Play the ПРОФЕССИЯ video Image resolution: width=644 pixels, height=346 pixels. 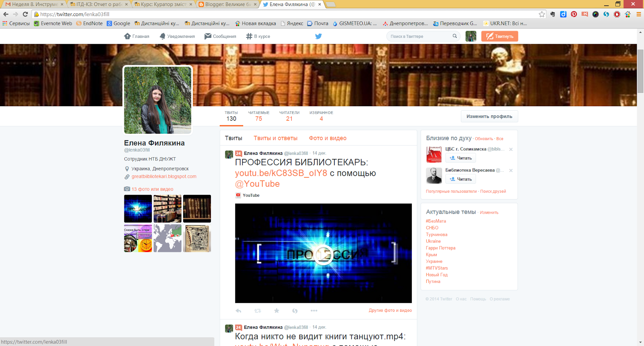(323, 254)
